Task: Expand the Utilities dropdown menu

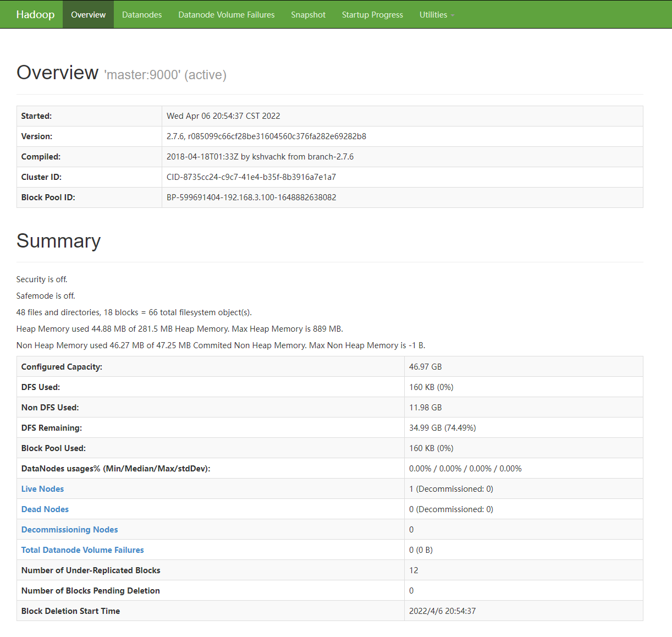Action: point(437,14)
